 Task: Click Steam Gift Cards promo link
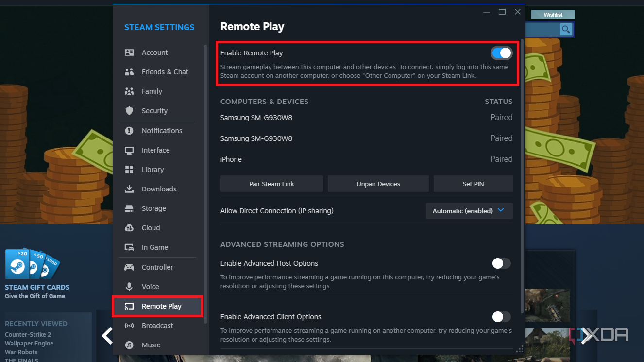[37, 287]
